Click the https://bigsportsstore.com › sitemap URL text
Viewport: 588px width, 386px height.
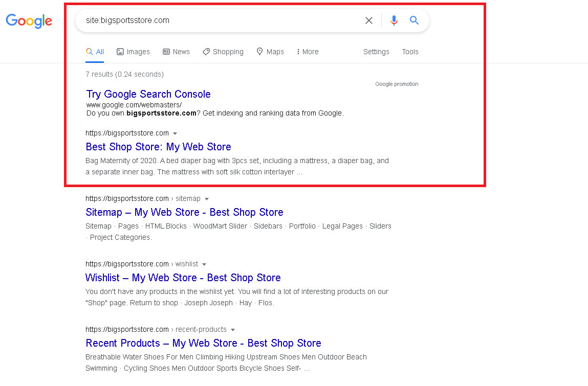click(x=143, y=198)
